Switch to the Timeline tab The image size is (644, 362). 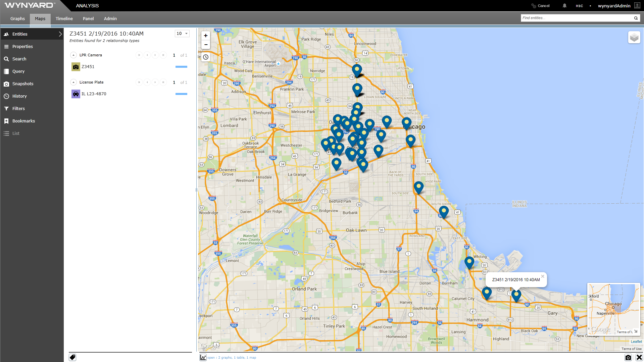64,19
